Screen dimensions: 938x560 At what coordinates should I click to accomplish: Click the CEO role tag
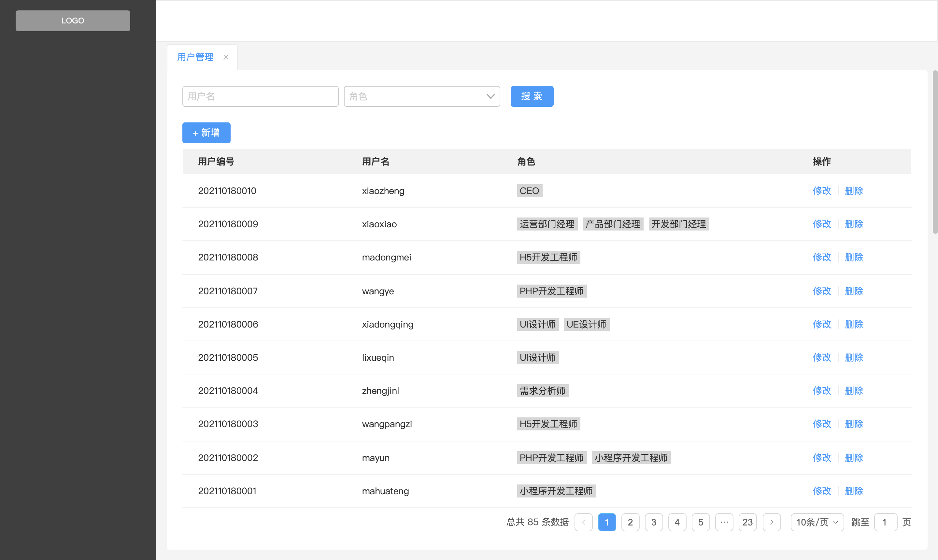click(530, 190)
